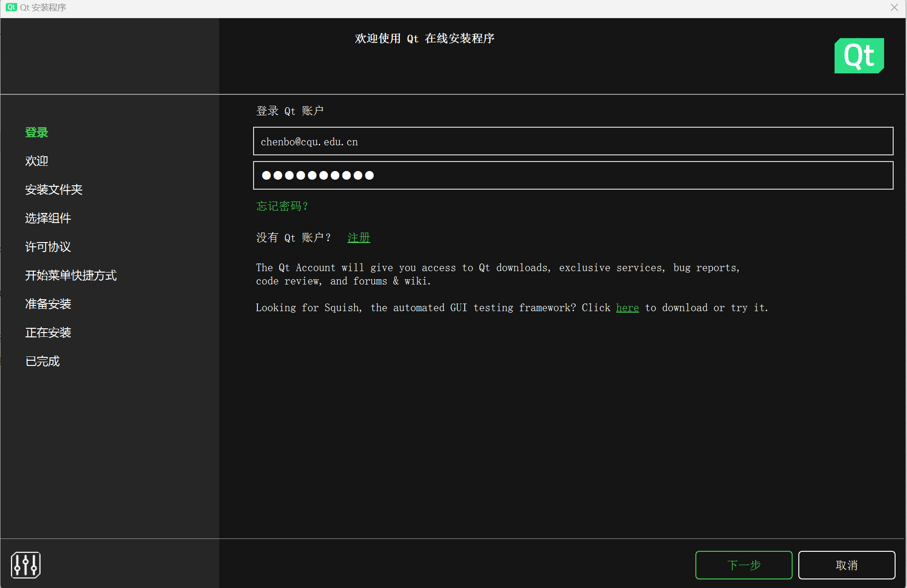Click the email field containing chenbo@cqu.edu.cn
907x588 pixels.
(573, 141)
